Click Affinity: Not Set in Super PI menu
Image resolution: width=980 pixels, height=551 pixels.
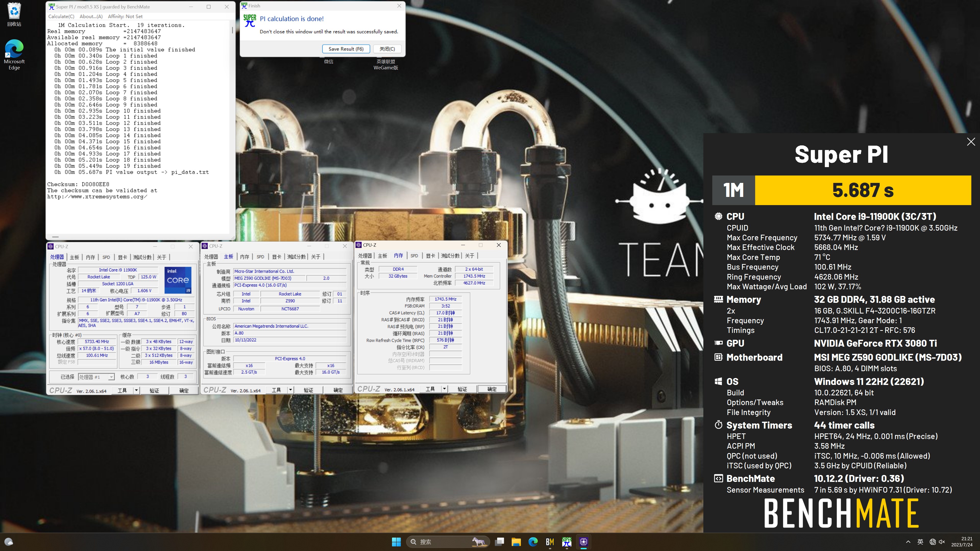(125, 16)
